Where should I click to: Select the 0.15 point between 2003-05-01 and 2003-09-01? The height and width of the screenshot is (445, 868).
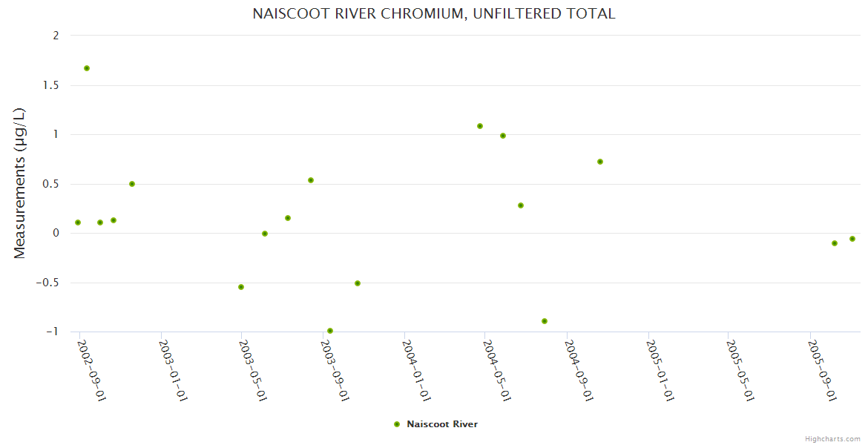click(288, 218)
